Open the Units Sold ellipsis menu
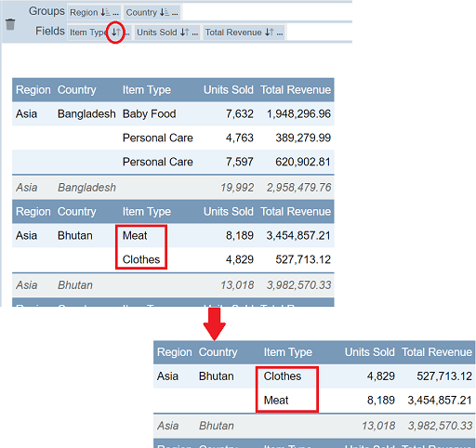The width and height of the screenshot is (476, 448). click(x=195, y=33)
